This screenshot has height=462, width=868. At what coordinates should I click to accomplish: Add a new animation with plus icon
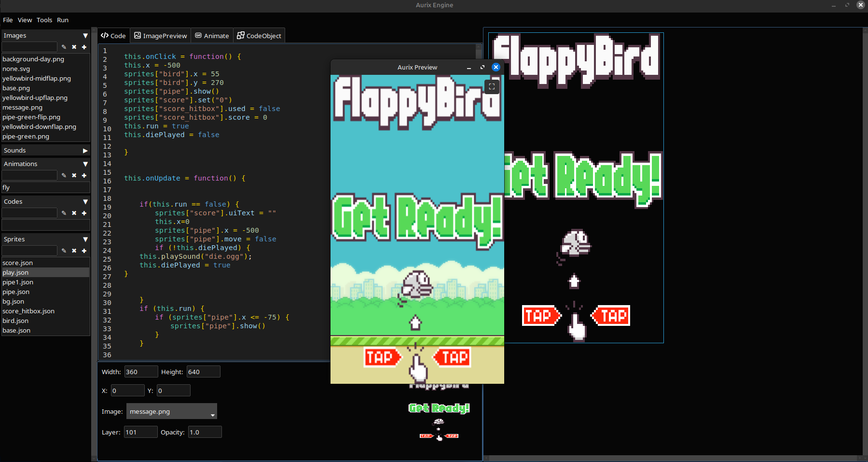click(84, 175)
